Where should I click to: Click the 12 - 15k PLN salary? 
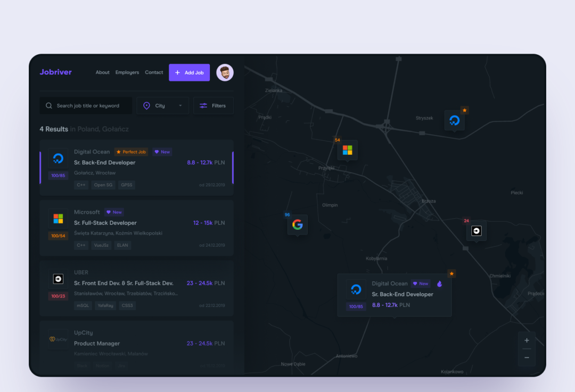point(209,223)
